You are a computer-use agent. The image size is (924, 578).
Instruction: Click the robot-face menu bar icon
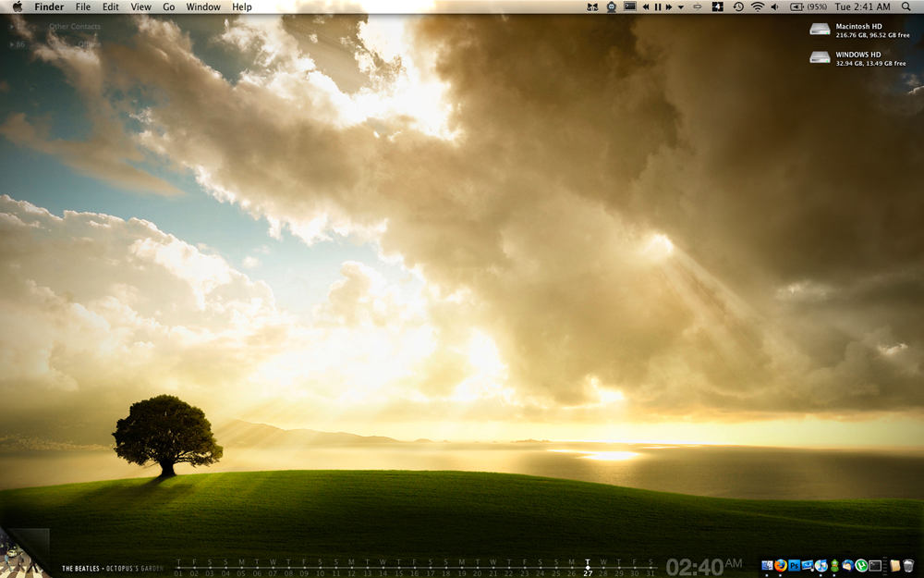point(612,7)
